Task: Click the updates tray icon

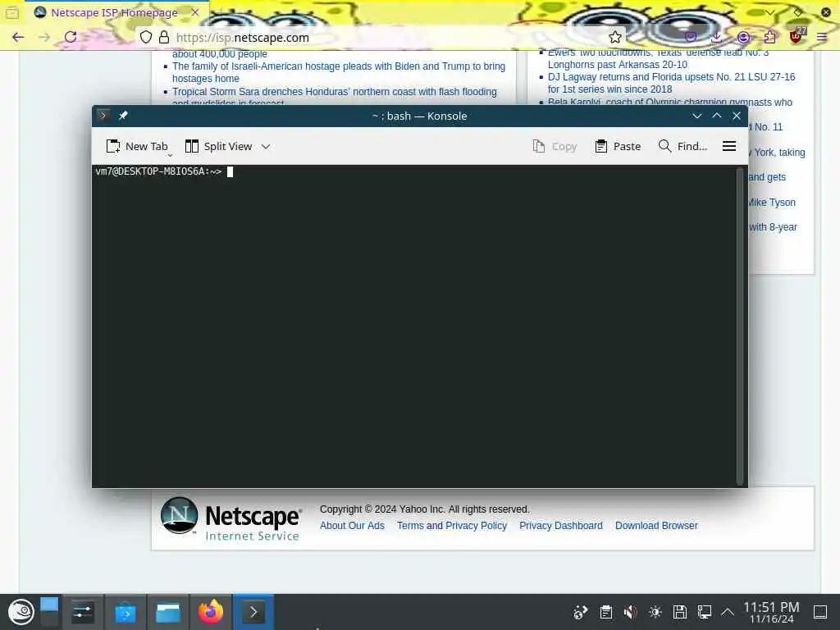Action: coord(581,612)
